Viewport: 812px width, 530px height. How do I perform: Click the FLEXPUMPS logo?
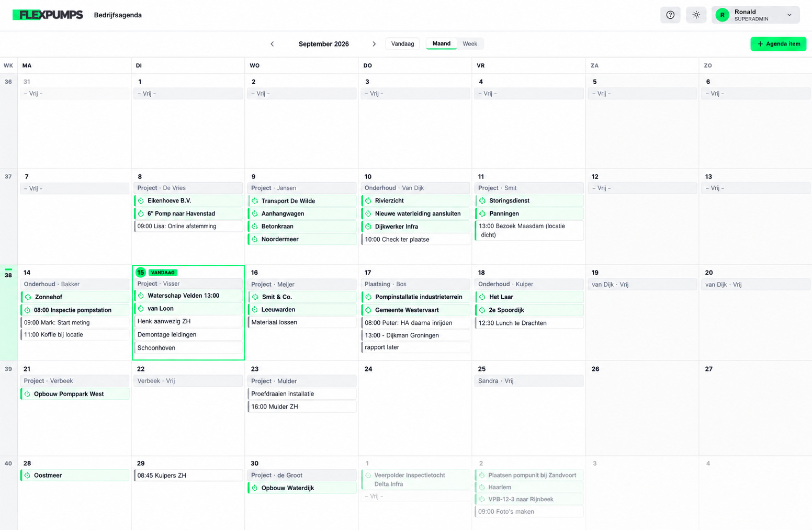pos(48,15)
